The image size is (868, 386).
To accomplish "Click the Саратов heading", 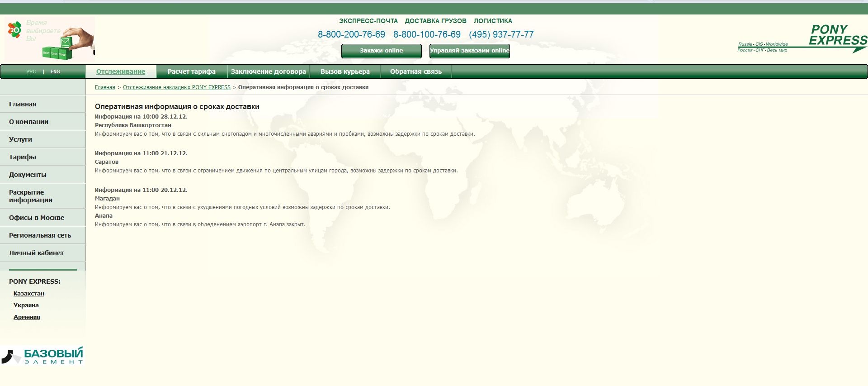I will tap(107, 162).
